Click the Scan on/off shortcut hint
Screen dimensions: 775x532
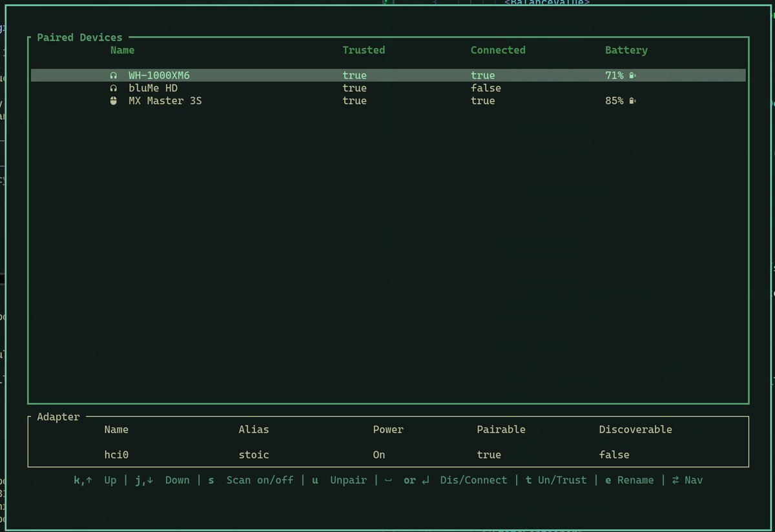(251, 480)
